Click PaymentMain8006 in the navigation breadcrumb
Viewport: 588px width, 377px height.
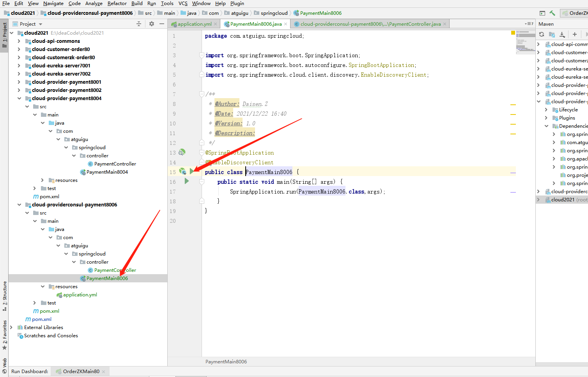(317, 13)
